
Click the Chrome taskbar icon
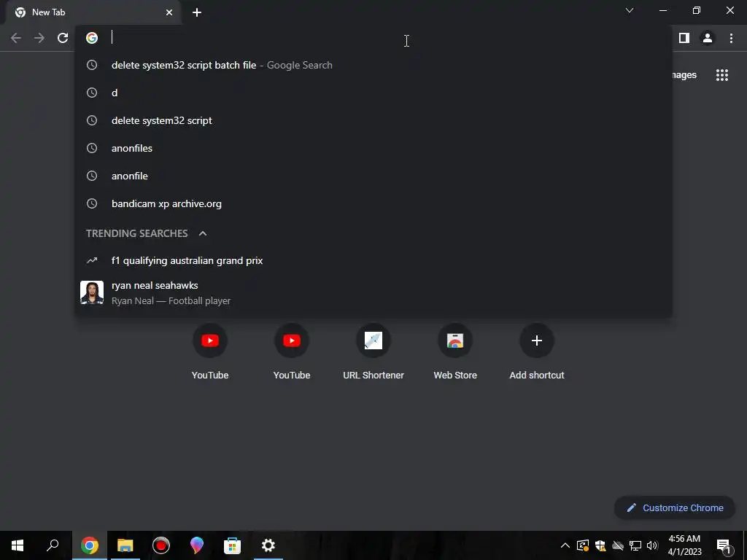click(90, 545)
